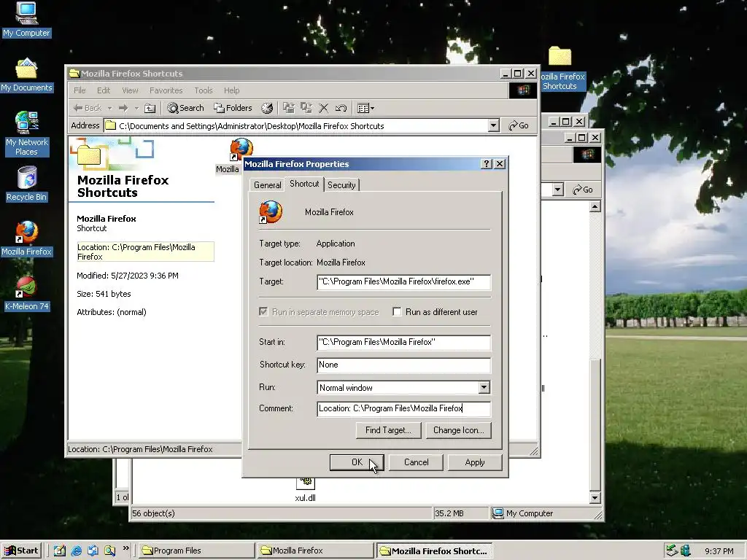Select My Network Places desktop icon

point(27,134)
